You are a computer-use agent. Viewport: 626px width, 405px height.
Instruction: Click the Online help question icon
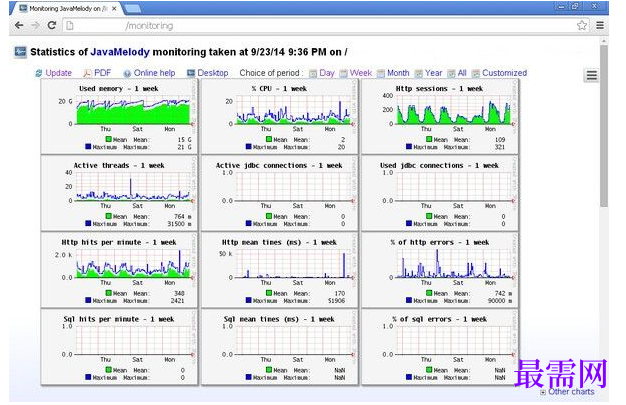[x=127, y=73]
